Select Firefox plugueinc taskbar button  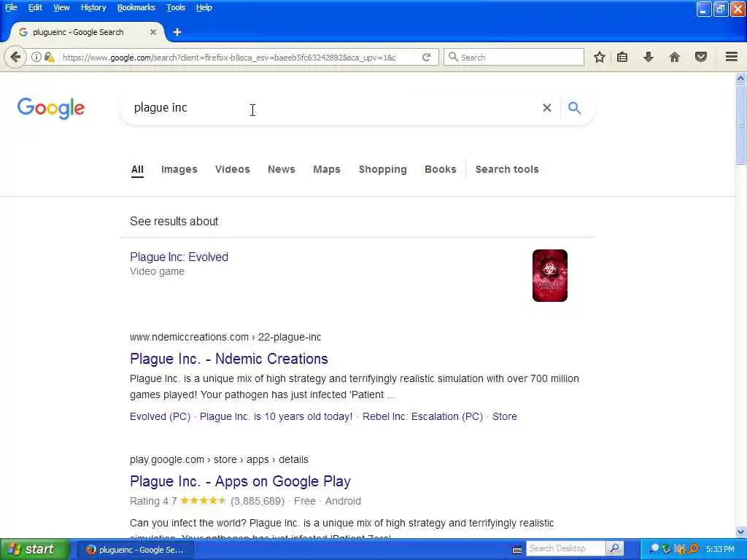coord(135,550)
